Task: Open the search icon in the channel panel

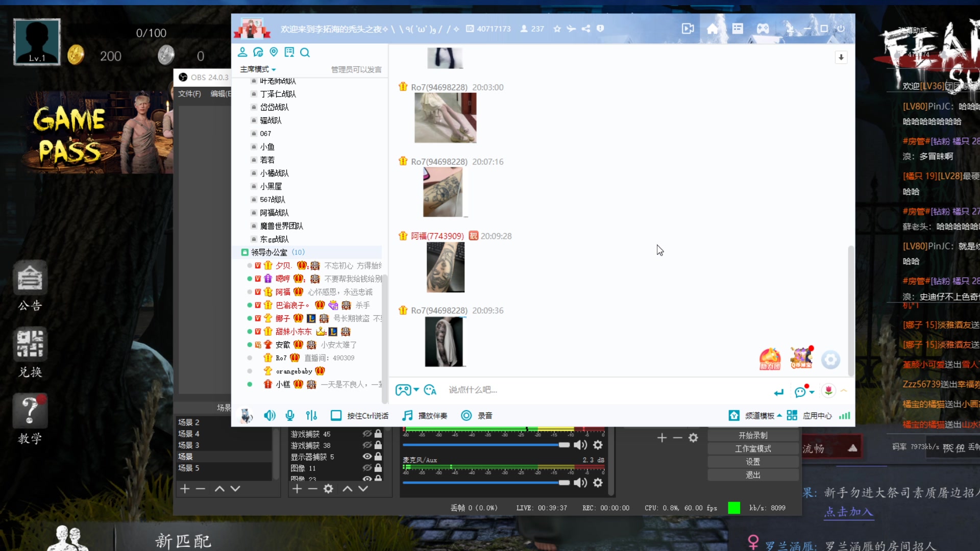Action: coord(305,52)
